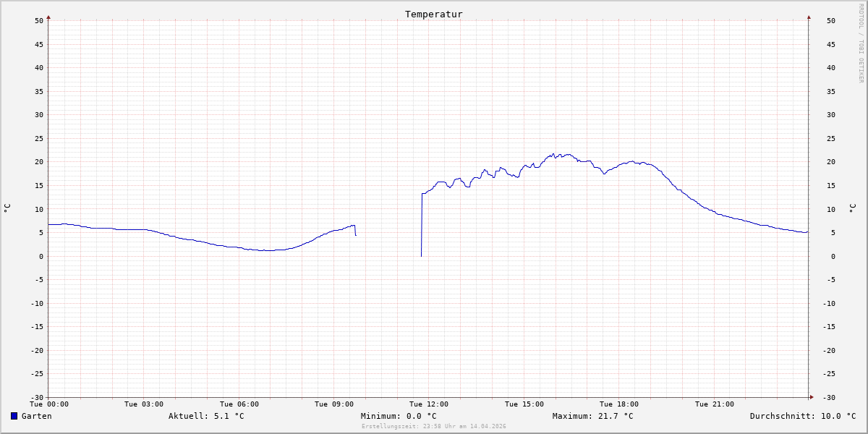Click the blue Garten legend color swatch
Screen dimensions: 868x434
tap(14, 416)
